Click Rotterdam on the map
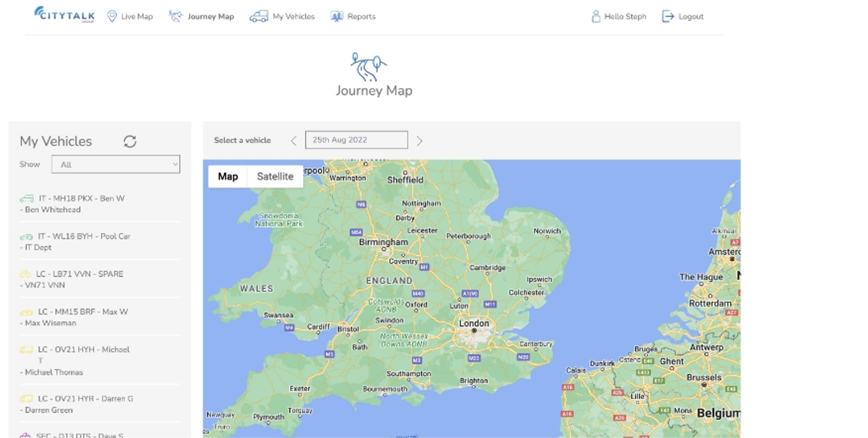The image size is (868, 438). coord(711,303)
